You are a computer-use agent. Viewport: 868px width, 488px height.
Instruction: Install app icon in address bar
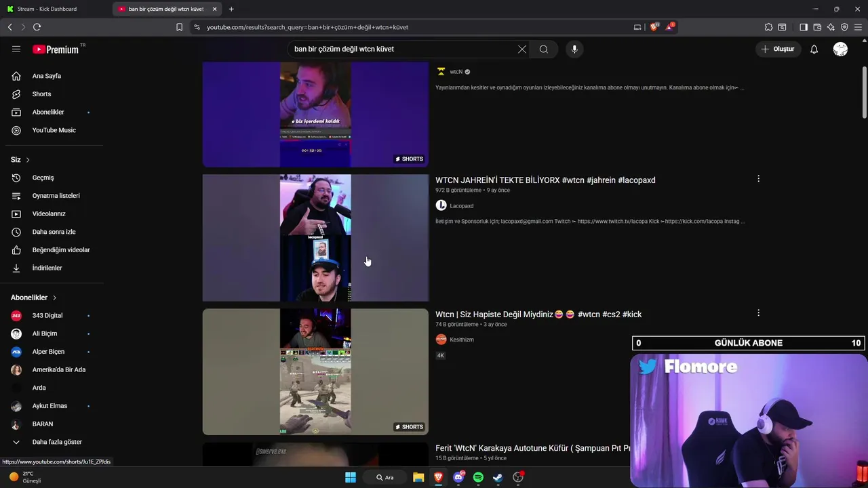click(637, 27)
